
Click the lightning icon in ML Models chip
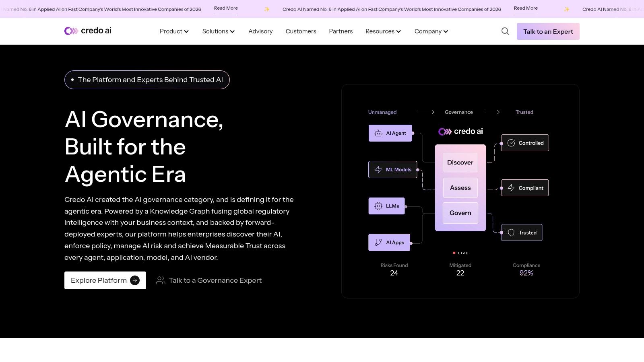pyautogui.click(x=378, y=170)
